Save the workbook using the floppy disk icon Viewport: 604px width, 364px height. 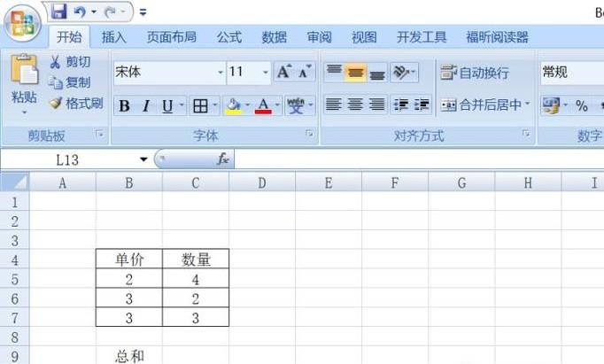pos(59,12)
